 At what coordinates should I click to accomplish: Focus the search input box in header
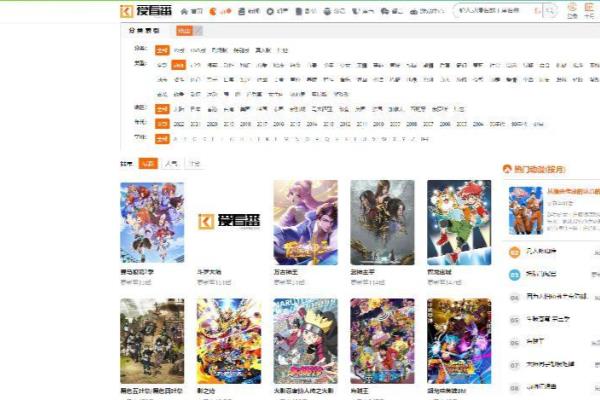pyautogui.click(x=496, y=11)
